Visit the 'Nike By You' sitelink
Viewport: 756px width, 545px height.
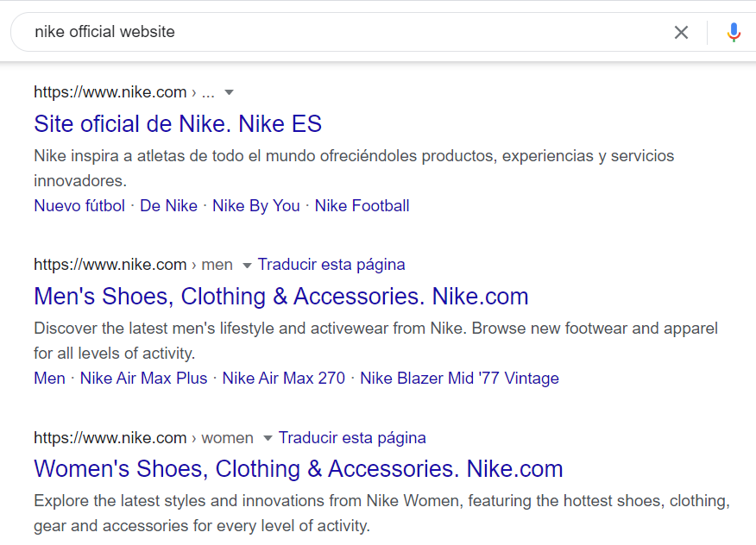click(x=255, y=205)
